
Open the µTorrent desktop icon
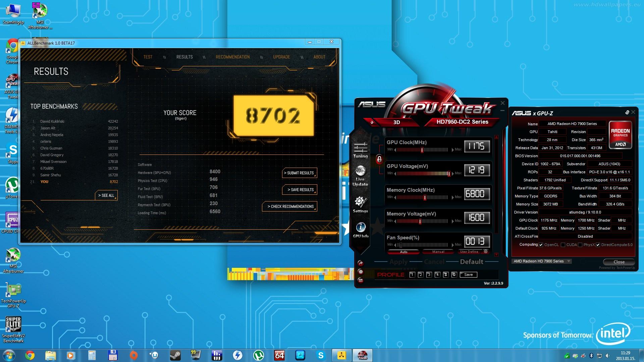[12, 188]
